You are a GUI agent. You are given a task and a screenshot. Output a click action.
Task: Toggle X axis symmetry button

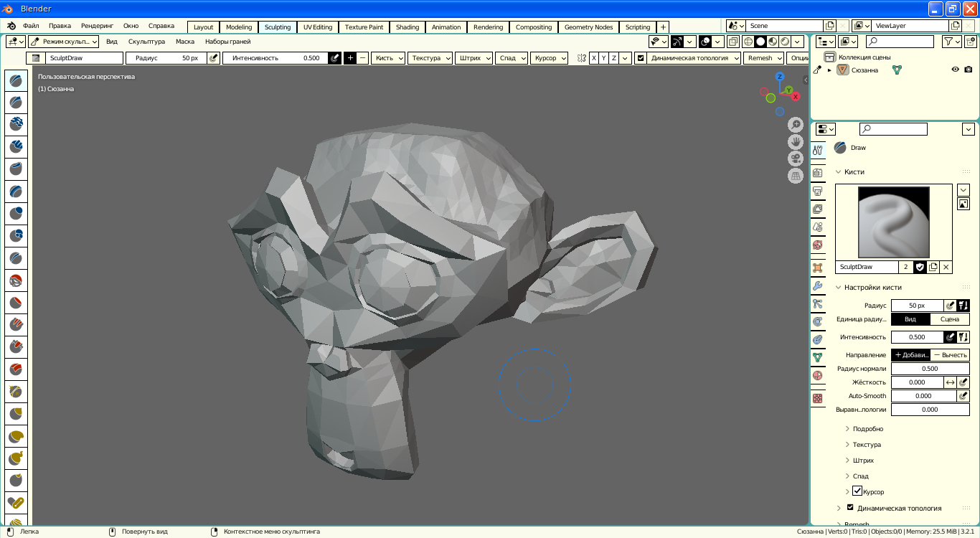point(594,58)
